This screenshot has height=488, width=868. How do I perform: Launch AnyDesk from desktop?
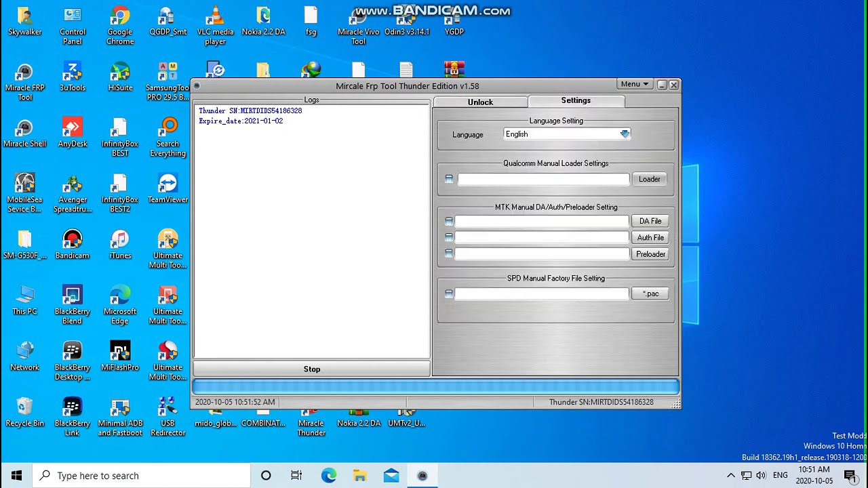pyautogui.click(x=73, y=134)
